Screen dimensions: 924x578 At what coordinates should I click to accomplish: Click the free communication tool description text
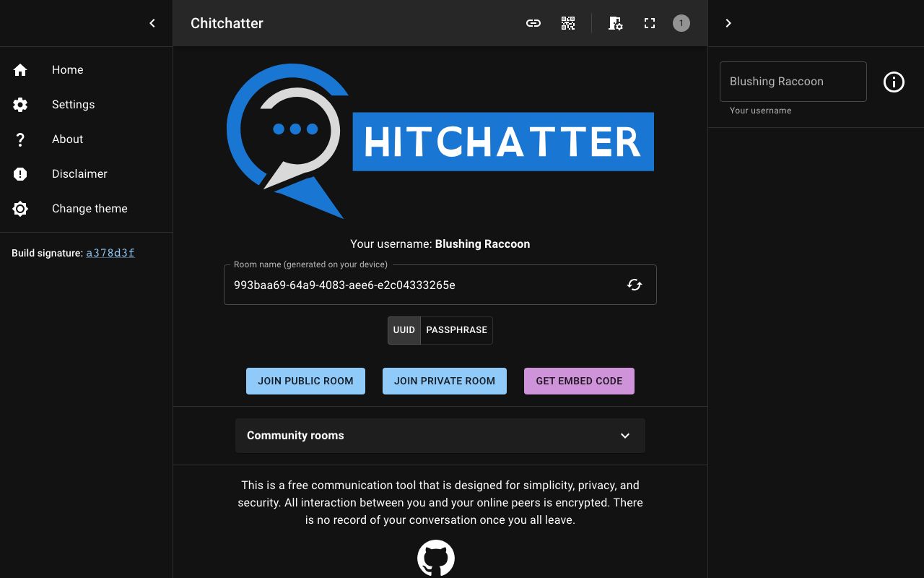pos(440,502)
